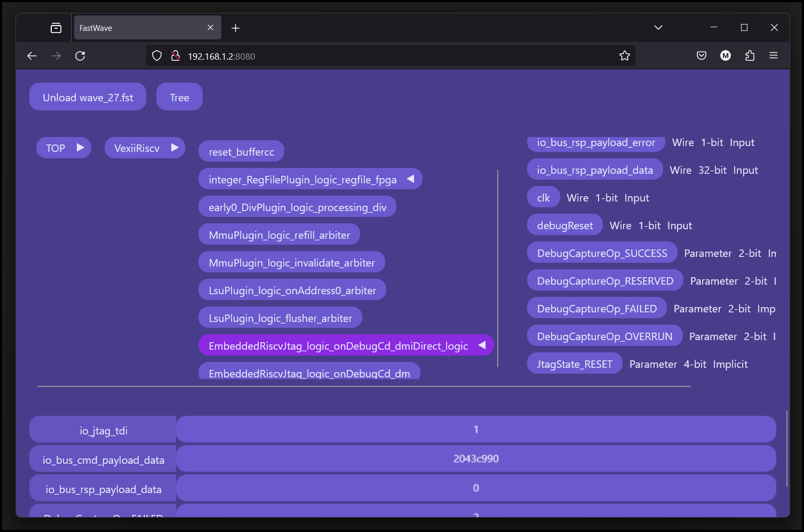Add DebugCaptureOp_RESERVED parameter
804x532 pixels.
pos(605,280)
